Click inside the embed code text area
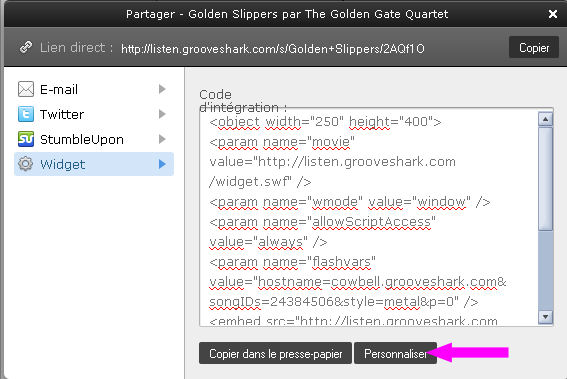Screen dimensions: 567x379 pos(369,217)
